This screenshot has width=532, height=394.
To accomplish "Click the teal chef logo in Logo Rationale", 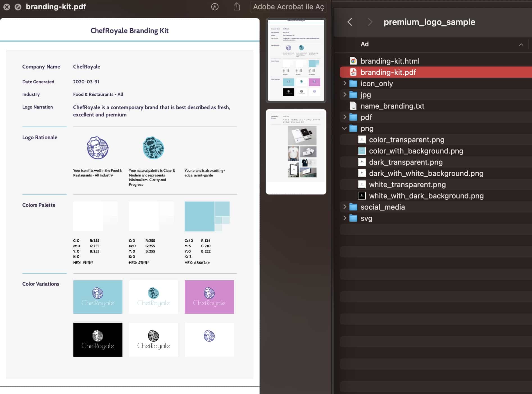I will (x=153, y=148).
